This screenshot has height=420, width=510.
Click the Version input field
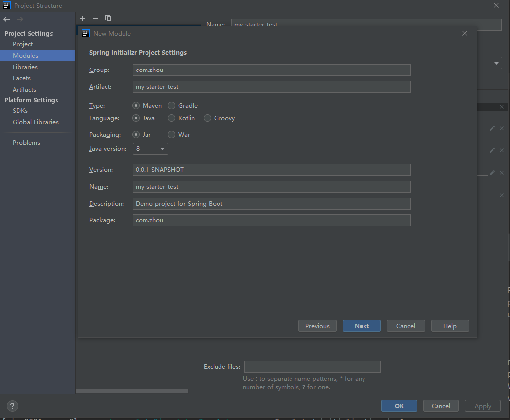pyautogui.click(x=272, y=170)
